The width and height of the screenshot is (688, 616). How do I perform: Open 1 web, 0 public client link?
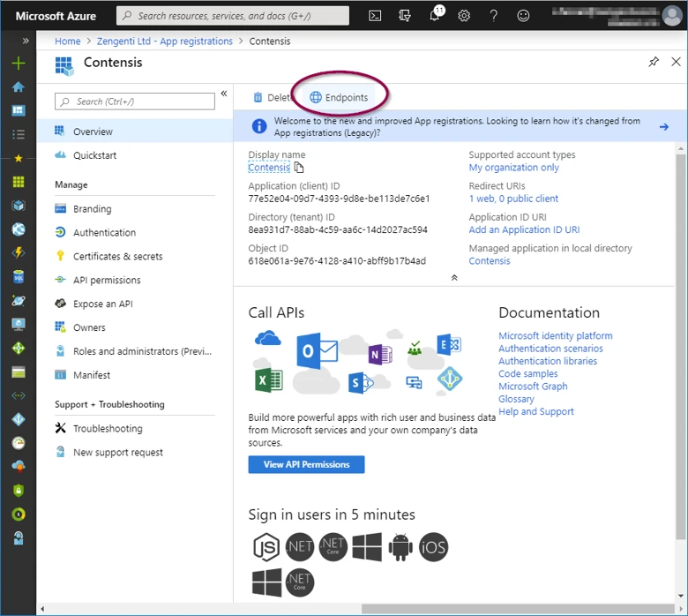tap(513, 199)
